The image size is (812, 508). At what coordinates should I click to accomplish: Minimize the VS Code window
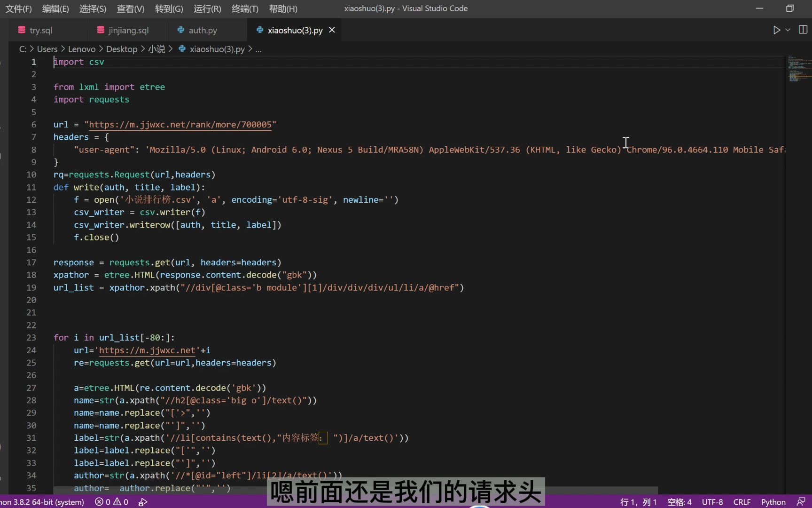click(x=759, y=8)
